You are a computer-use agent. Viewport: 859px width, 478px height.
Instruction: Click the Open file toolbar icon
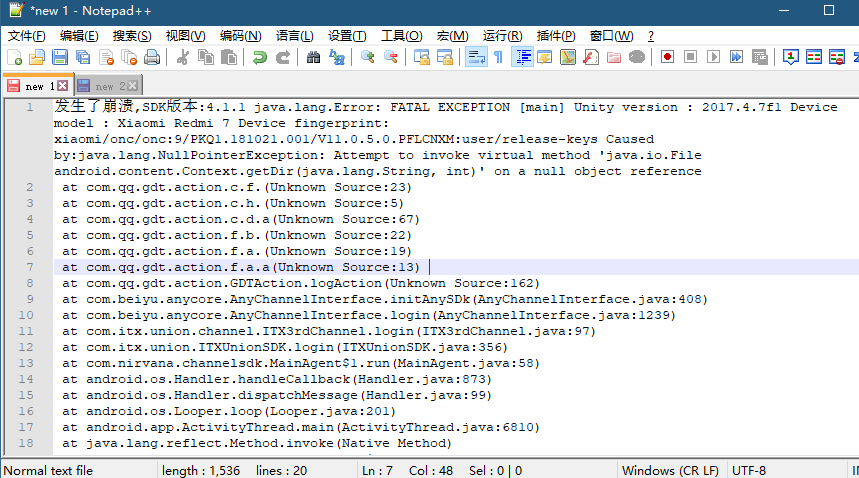coord(37,57)
